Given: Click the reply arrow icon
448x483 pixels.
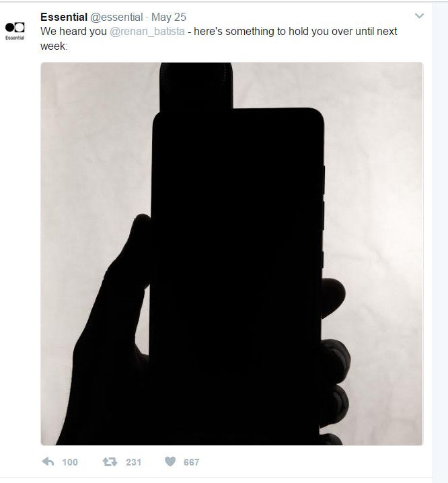Looking at the screenshot, I should coord(48,461).
